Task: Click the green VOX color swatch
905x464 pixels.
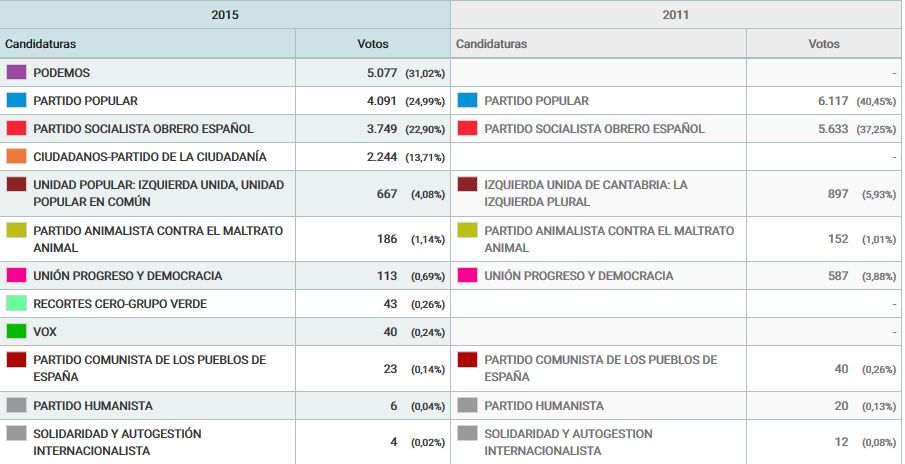Action: 16,332
